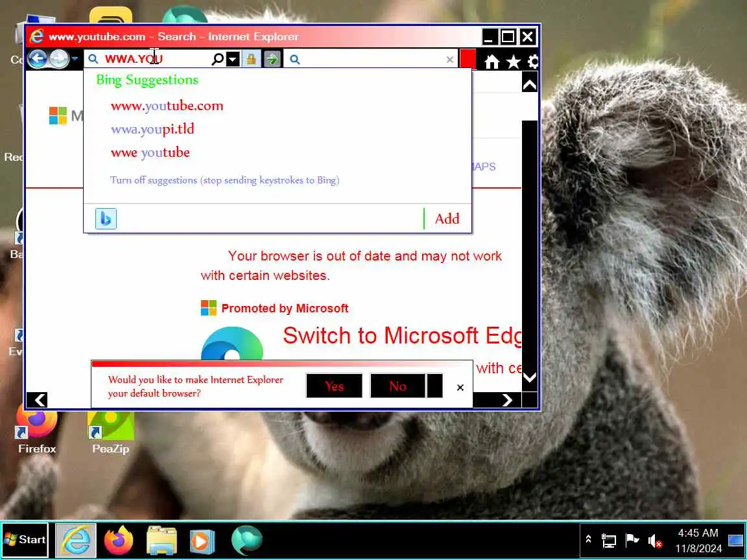Open the security lock report icon
This screenshot has width=747, height=560.
250,59
